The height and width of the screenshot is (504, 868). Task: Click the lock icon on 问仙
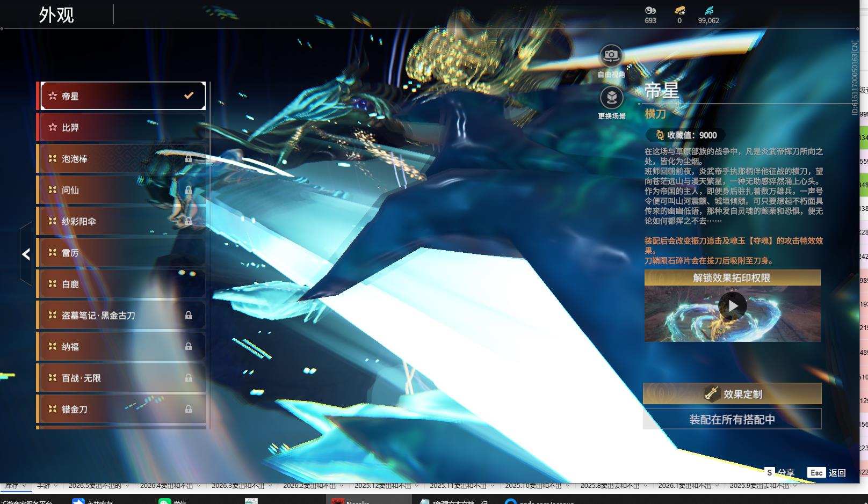189,190
